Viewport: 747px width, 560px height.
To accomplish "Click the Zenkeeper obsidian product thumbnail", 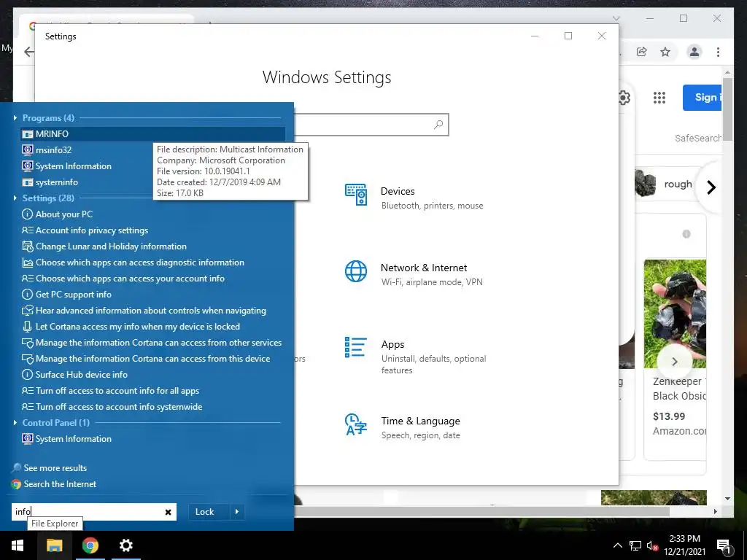I will 675,314.
